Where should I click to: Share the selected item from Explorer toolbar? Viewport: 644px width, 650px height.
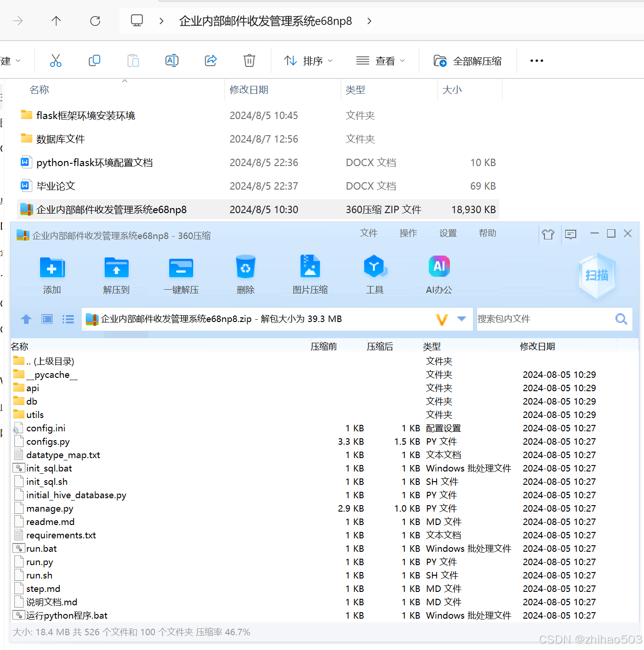(x=211, y=60)
